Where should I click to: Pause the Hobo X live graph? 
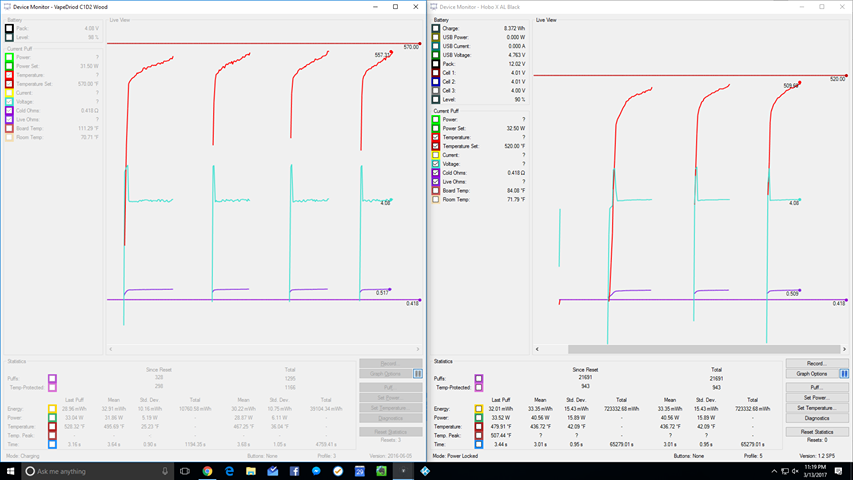(843, 374)
